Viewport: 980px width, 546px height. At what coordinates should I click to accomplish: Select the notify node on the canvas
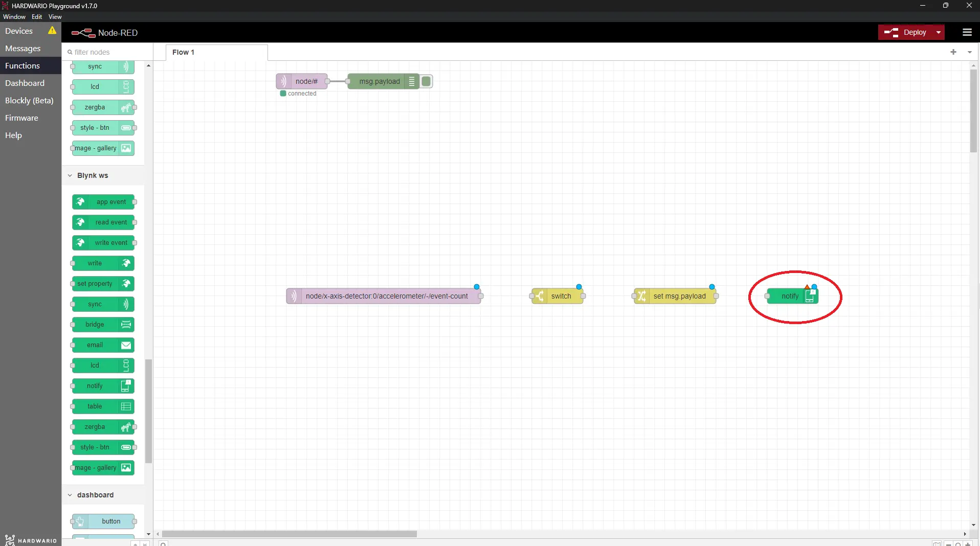[792, 296]
